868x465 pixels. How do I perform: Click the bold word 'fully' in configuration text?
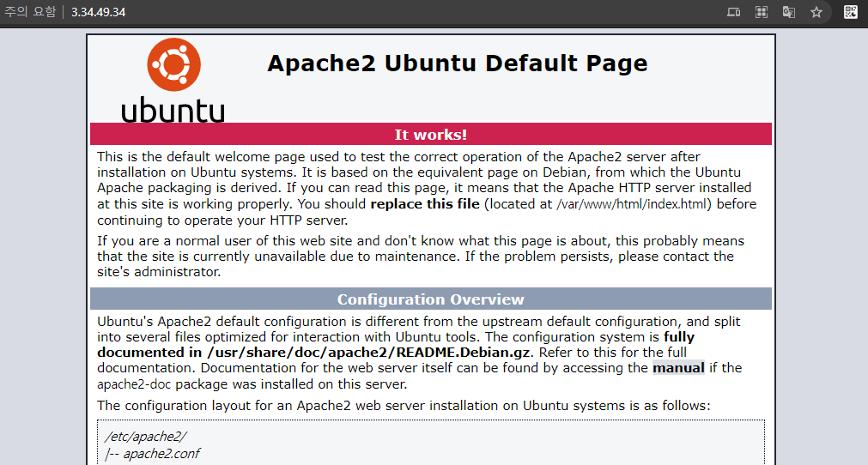coord(679,336)
